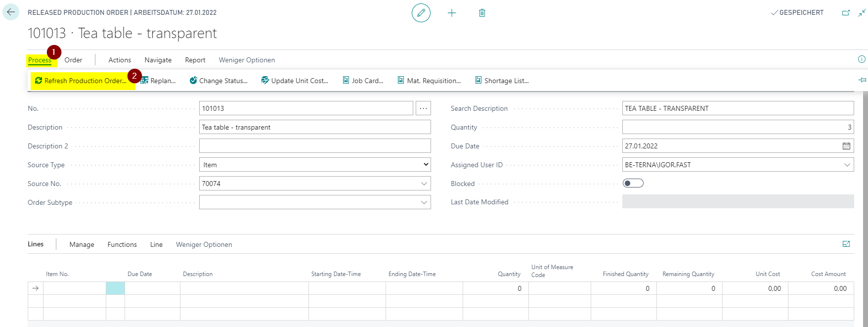Expand Source No. lookup dropdown
The image size is (868, 327).
(424, 184)
